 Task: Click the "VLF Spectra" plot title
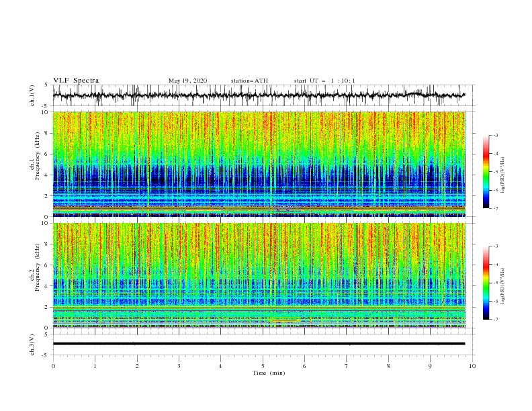[x=76, y=81]
